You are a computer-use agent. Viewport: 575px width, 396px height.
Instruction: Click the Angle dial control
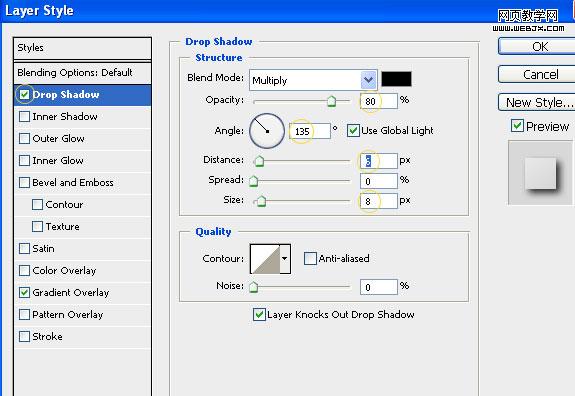[x=267, y=131]
